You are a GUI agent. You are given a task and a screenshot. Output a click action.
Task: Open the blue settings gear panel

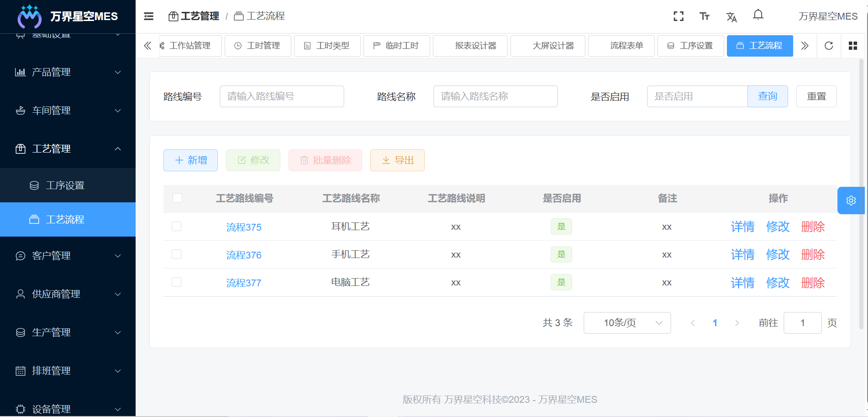coord(851,201)
